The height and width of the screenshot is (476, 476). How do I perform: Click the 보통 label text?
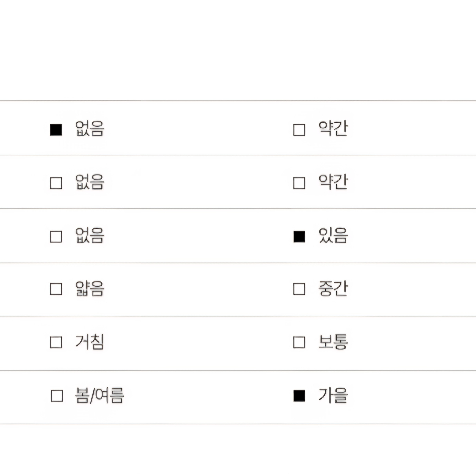(x=333, y=342)
